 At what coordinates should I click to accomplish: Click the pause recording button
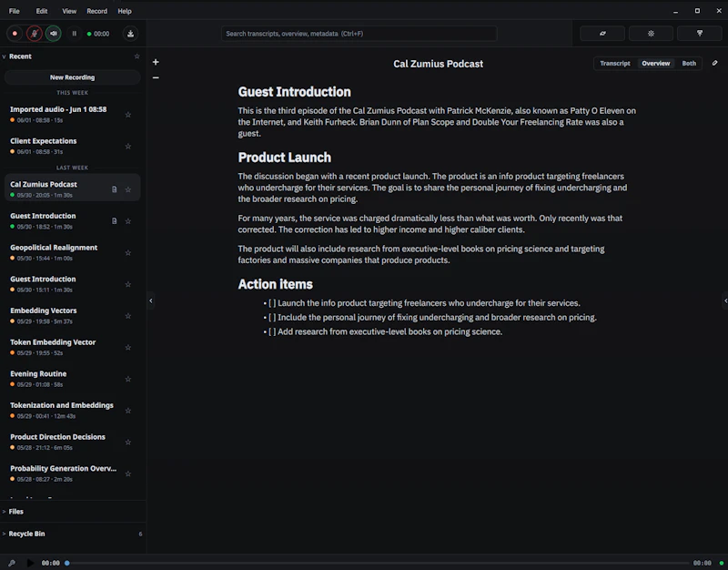[x=74, y=34]
